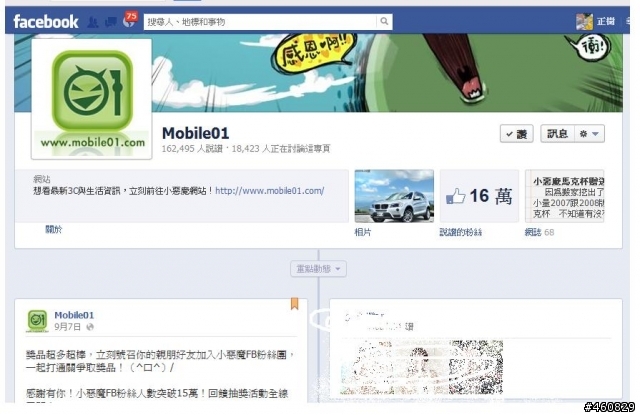Viewport: 640px width, 415px height.
Task: Open the friend requests icon
Action: (x=93, y=22)
